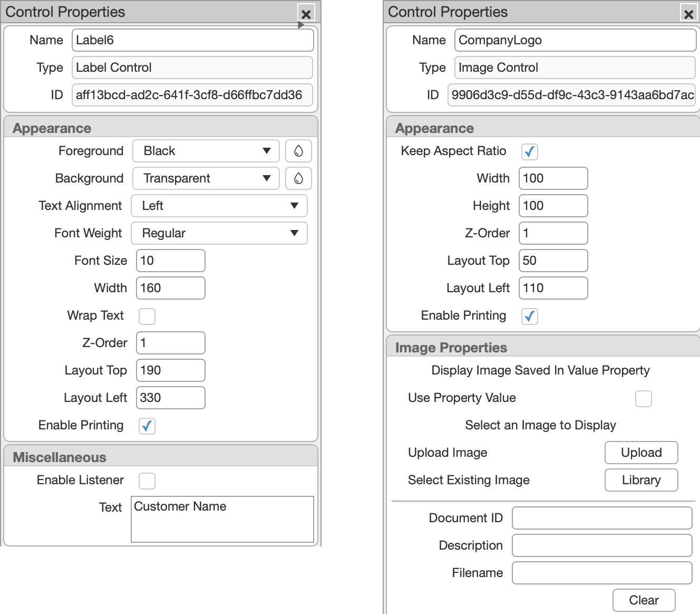
Task: Enable the Listener checkbox
Action: (147, 481)
